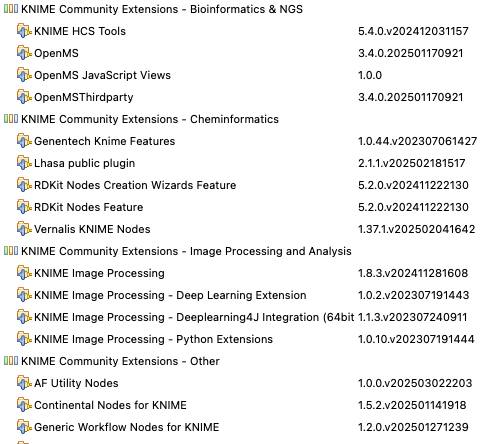Viewport: 483px width, 444px height.
Task: Select the Image Processing and Analysis category row
Action: click(x=186, y=251)
